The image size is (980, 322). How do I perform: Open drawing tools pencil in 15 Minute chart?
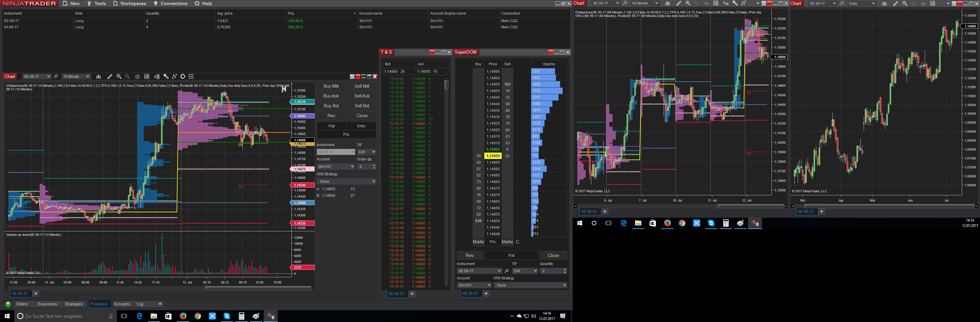click(x=110, y=76)
